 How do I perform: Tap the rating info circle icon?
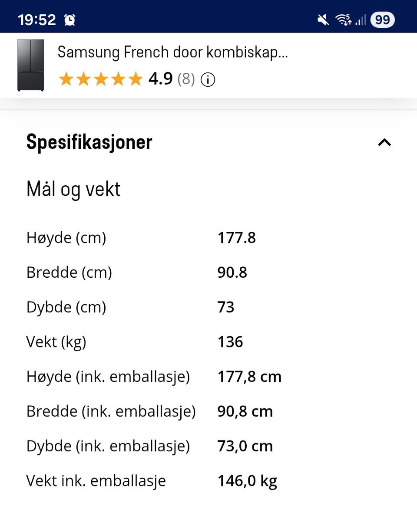pos(208,79)
